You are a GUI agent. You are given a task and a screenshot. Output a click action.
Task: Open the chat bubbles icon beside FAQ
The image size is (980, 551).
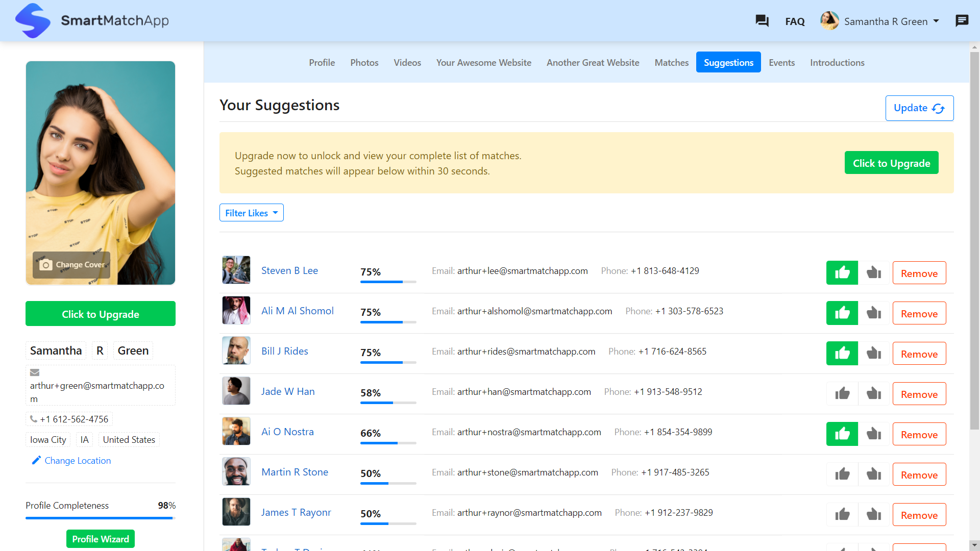pyautogui.click(x=762, y=21)
